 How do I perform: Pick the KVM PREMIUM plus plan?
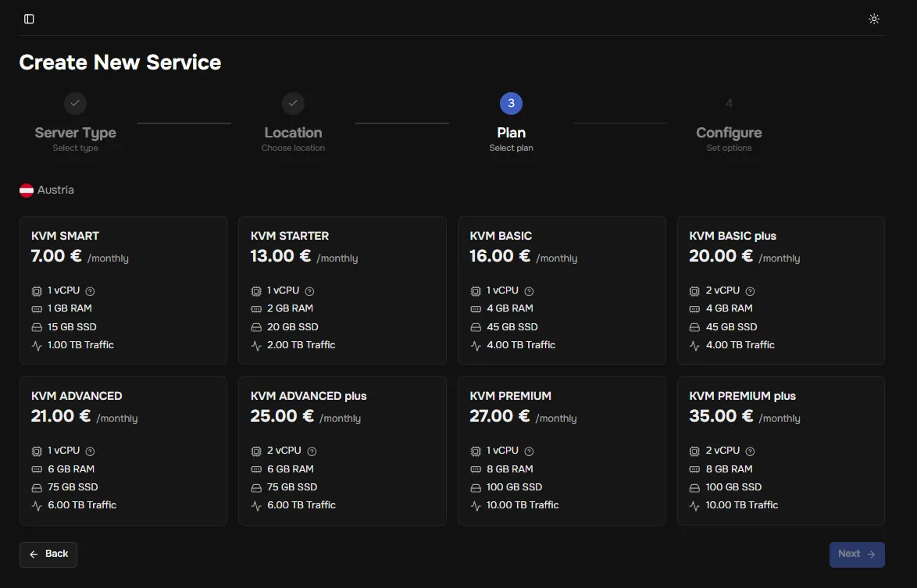(x=780, y=451)
